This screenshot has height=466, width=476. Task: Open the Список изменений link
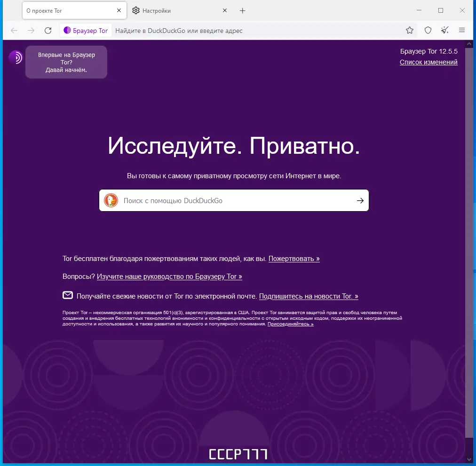coord(428,62)
